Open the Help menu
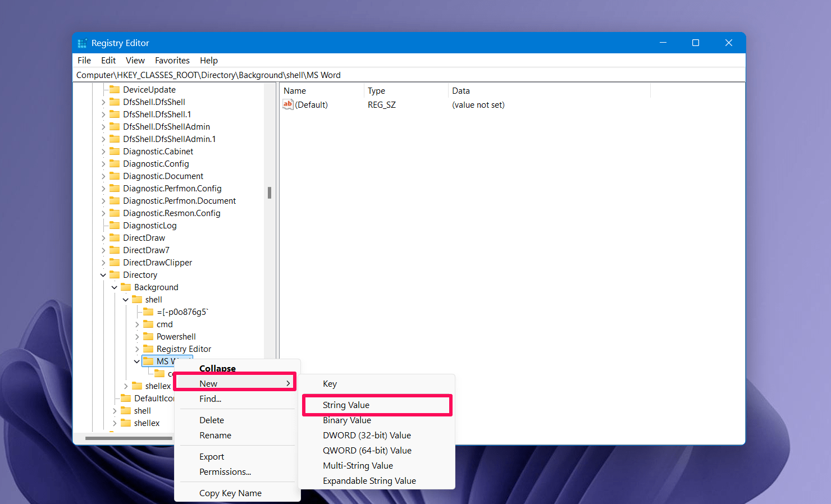The width and height of the screenshot is (831, 504). 209,60
